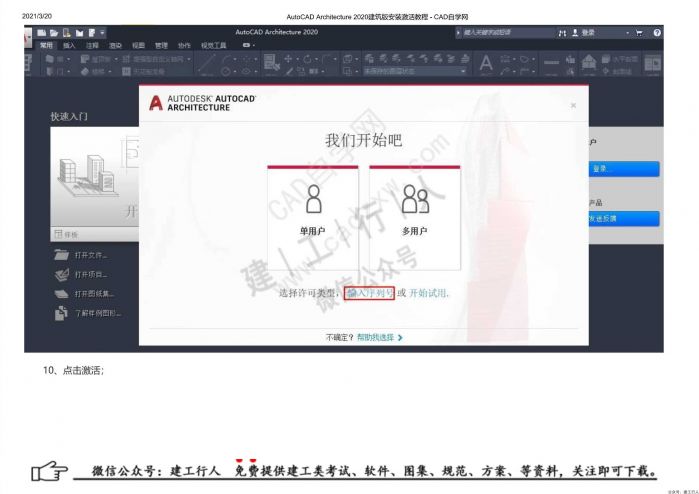The image size is (699, 494).
Task: Click 打开文件 on start page
Action: point(81,255)
